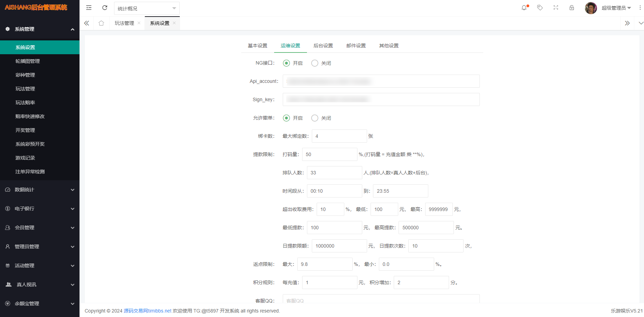This screenshot has height=317, width=644.
Task: Click inside the 客服QQ input field
Action: [381, 300]
